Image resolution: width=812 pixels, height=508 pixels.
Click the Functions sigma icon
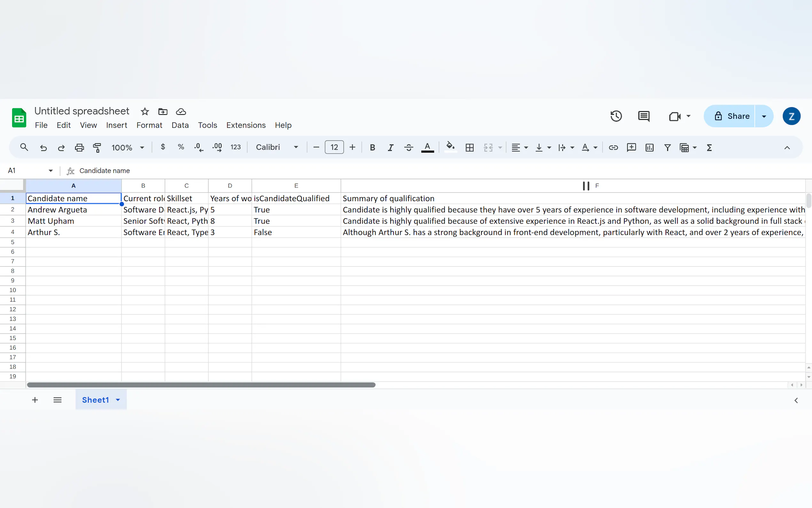[x=709, y=147]
